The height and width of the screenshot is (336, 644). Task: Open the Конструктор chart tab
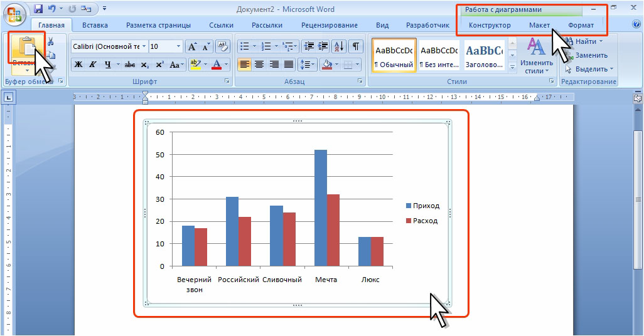pos(490,25)
